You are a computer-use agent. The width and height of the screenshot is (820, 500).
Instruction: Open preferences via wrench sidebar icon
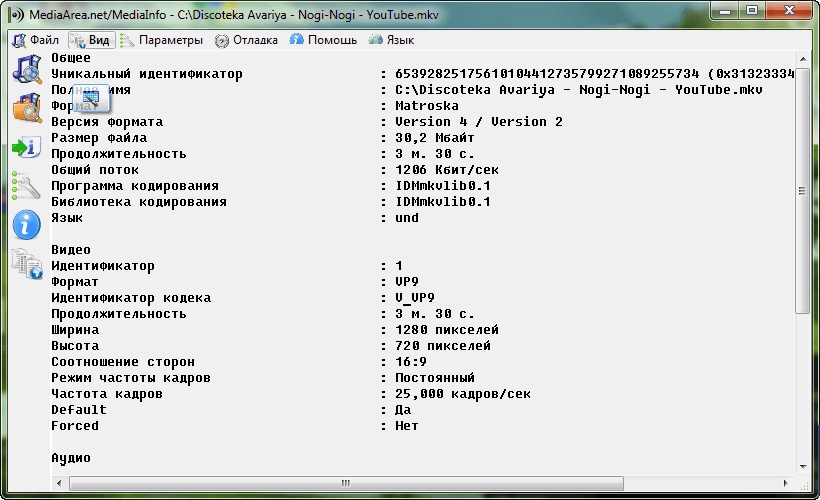coord(27,186)
